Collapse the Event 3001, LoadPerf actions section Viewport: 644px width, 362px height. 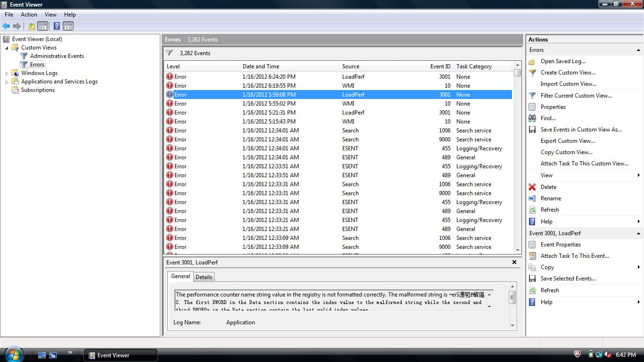(638, 233)
